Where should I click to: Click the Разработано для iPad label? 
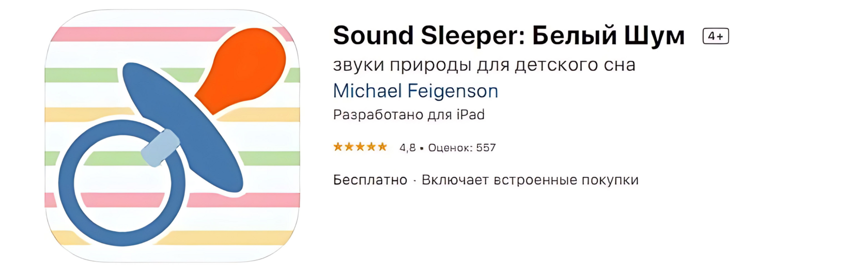click(x=409, y=115)
